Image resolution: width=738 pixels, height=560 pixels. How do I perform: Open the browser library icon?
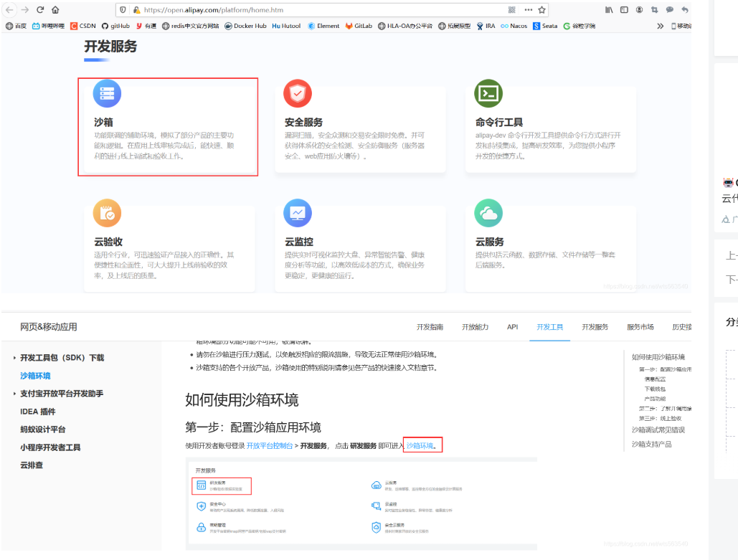tap(609, 9)
